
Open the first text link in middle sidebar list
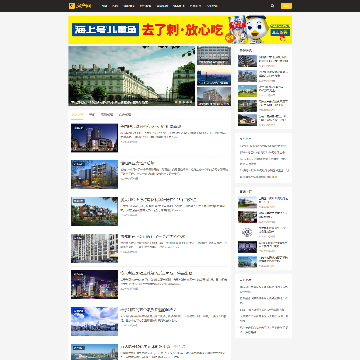[263, 146]
